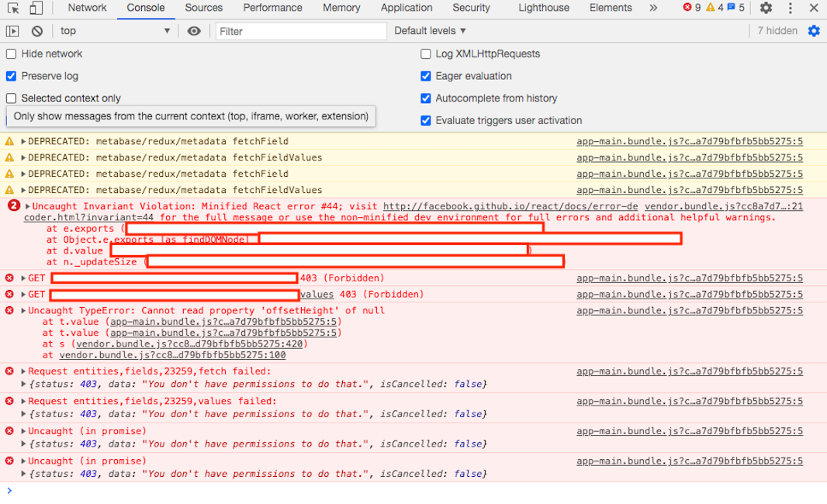The height and width of the screenshot is (504, 827).
Task: Click the blue message count 5 badge
Action: [x=735, y=8]
